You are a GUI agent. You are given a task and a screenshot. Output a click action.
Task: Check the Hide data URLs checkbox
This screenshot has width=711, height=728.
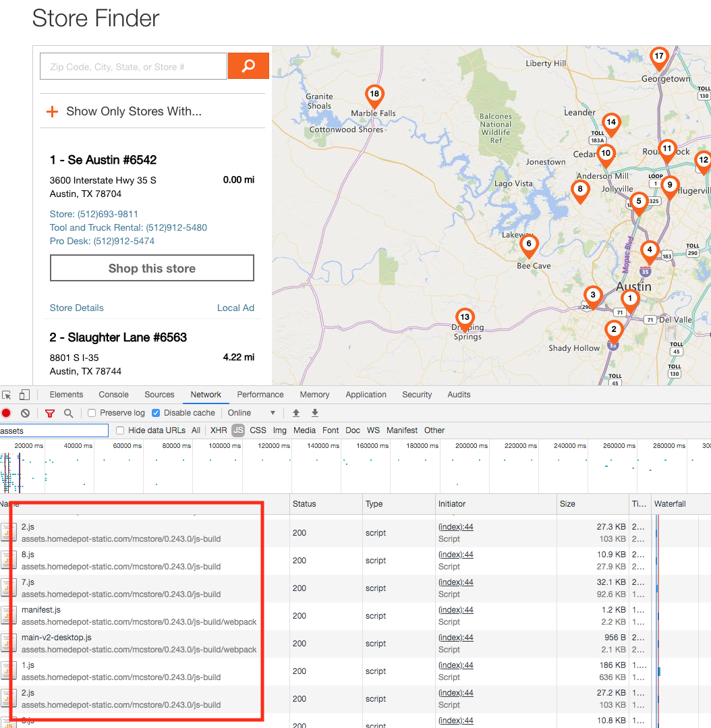pos(120,430)
